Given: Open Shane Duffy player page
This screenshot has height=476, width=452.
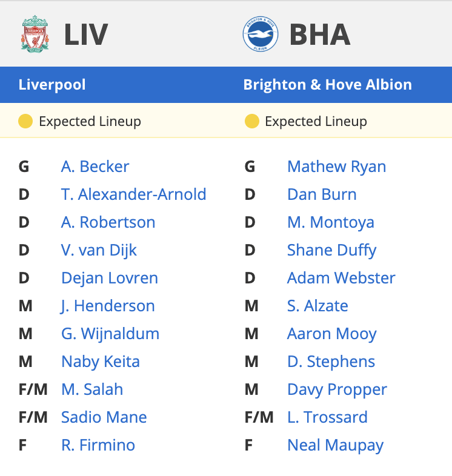Looking at the screenshot, I should 331,251.
